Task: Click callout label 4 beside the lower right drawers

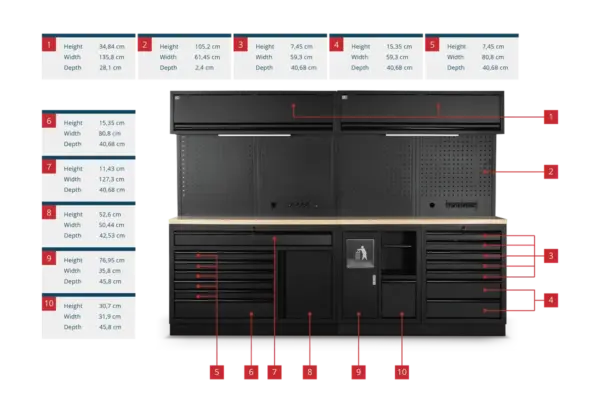Action: pos(551,300)
